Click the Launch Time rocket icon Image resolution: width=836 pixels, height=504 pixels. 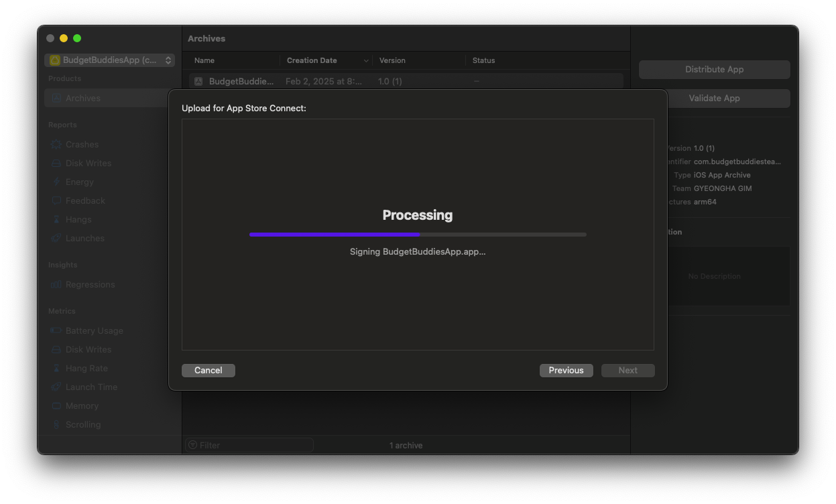[56, 387]
